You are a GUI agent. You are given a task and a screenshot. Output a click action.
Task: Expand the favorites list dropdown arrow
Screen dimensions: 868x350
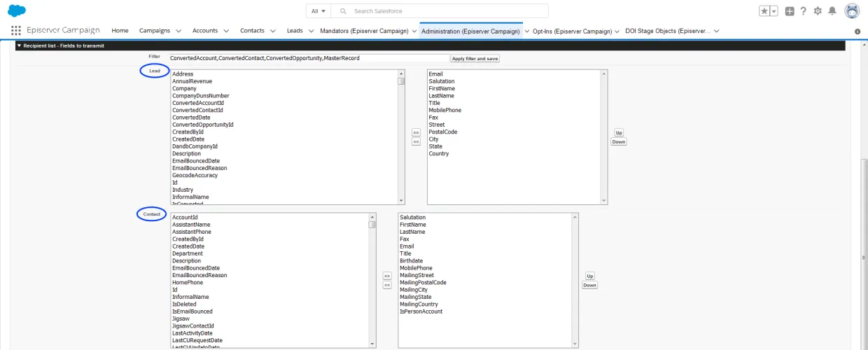(x=774, y=10)
